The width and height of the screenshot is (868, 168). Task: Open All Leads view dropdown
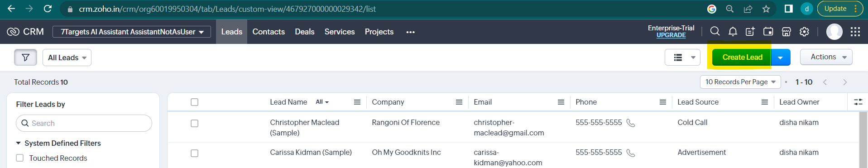[x=67, y=58]
